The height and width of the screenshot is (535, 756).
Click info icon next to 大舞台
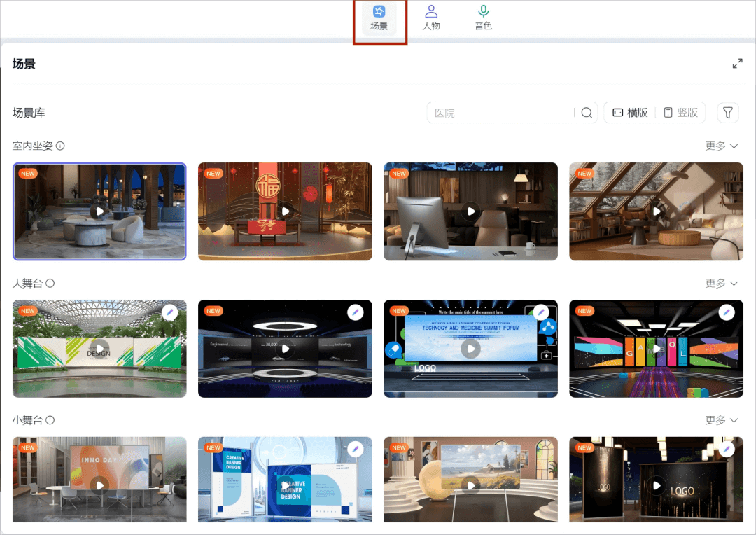50,284
